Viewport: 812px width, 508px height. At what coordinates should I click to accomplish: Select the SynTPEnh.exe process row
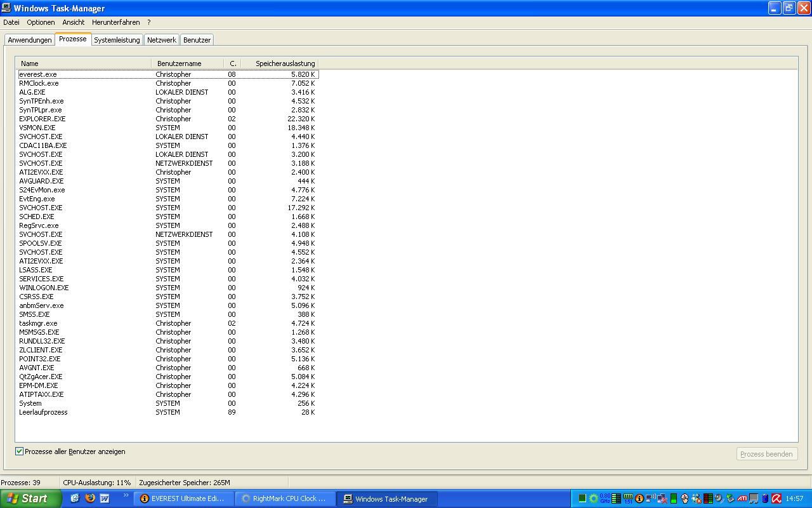[167, 101]
